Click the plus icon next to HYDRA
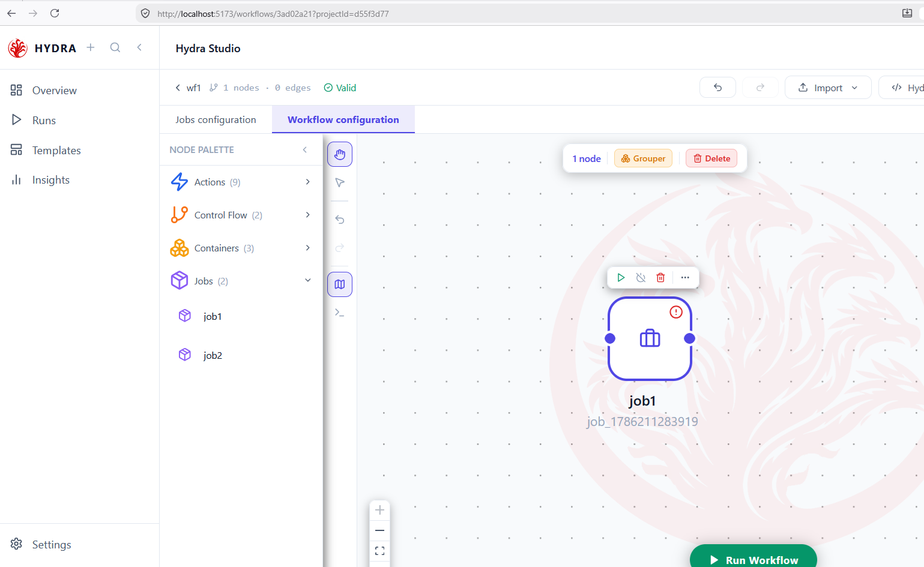Image resolution: width=924 pixels, height=567 pixels. 91,47
